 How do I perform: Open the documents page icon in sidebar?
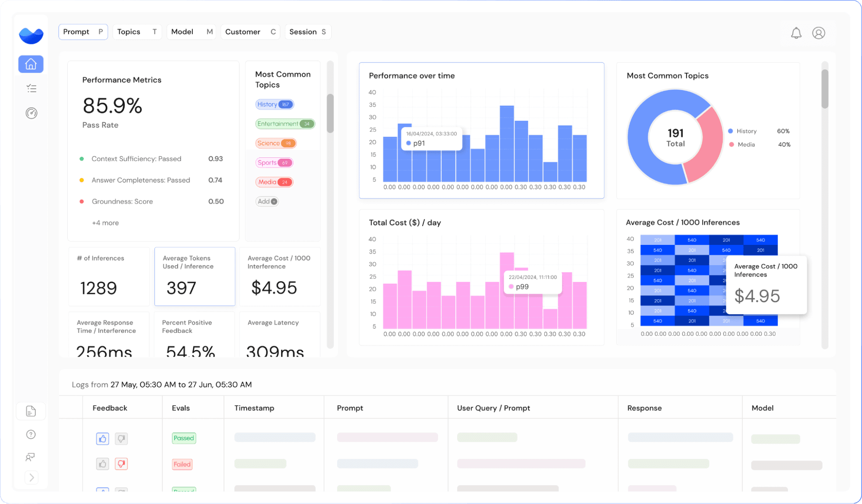(31, 411)
